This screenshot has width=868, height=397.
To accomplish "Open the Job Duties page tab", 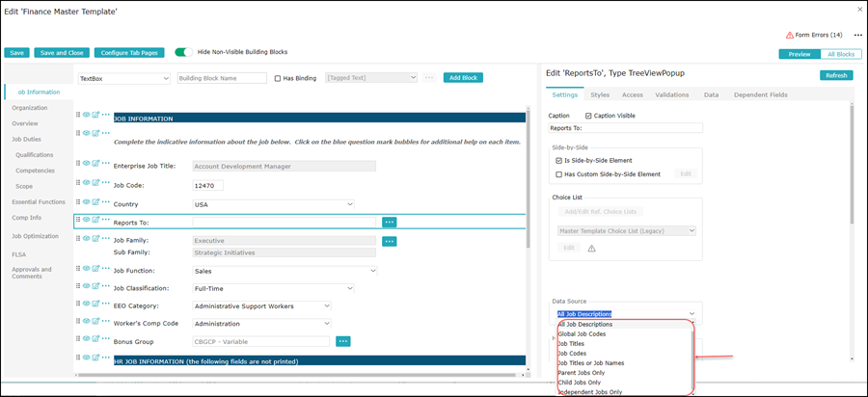I will [27, 140].
